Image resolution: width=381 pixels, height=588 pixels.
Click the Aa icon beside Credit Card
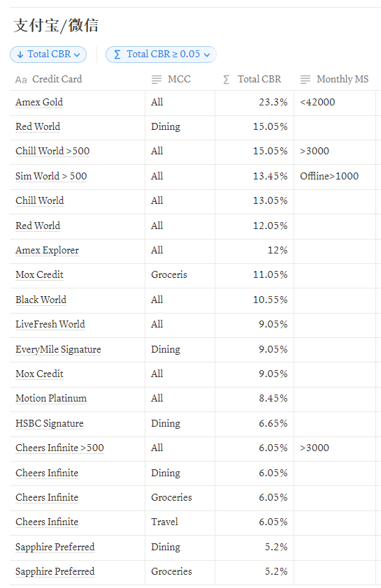tap(21, 80)
